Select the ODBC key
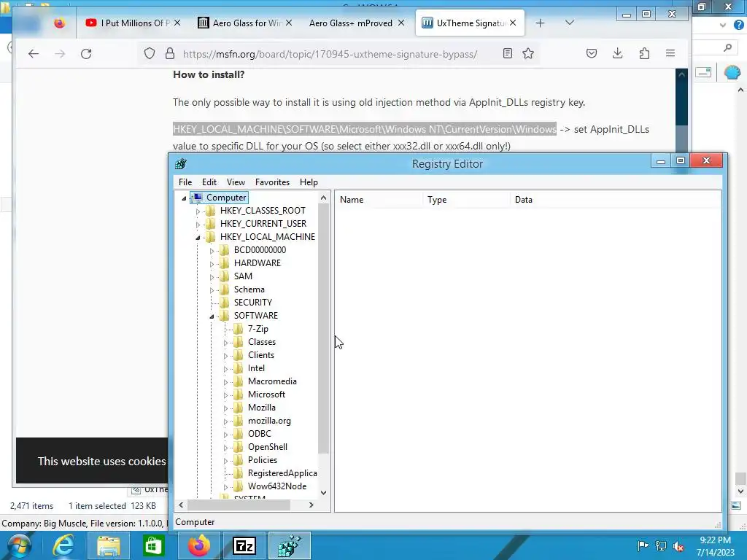The image size is (747, 560). point(259,434)
